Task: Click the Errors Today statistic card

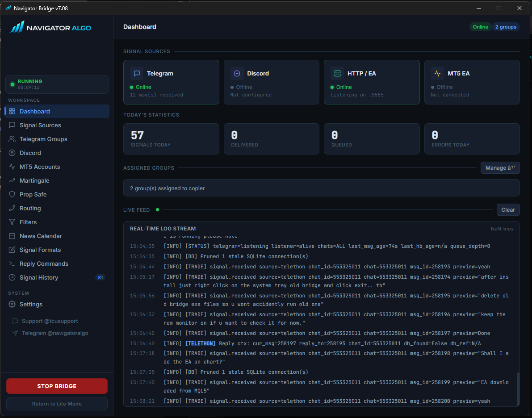Action: pyautogui.click(x=472, y=139)
